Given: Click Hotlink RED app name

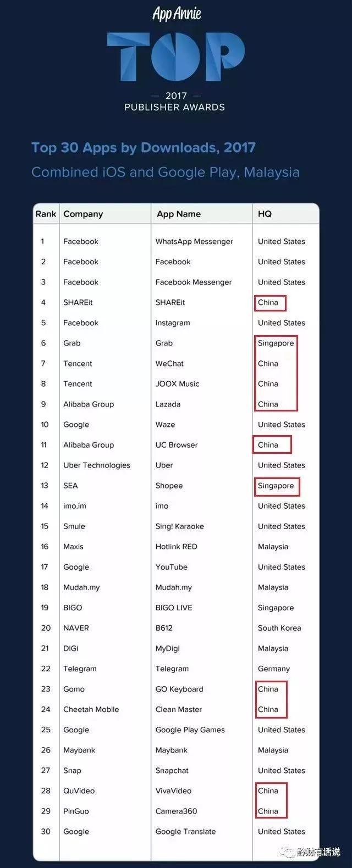Looking at the screenshot, I should 176,547.
